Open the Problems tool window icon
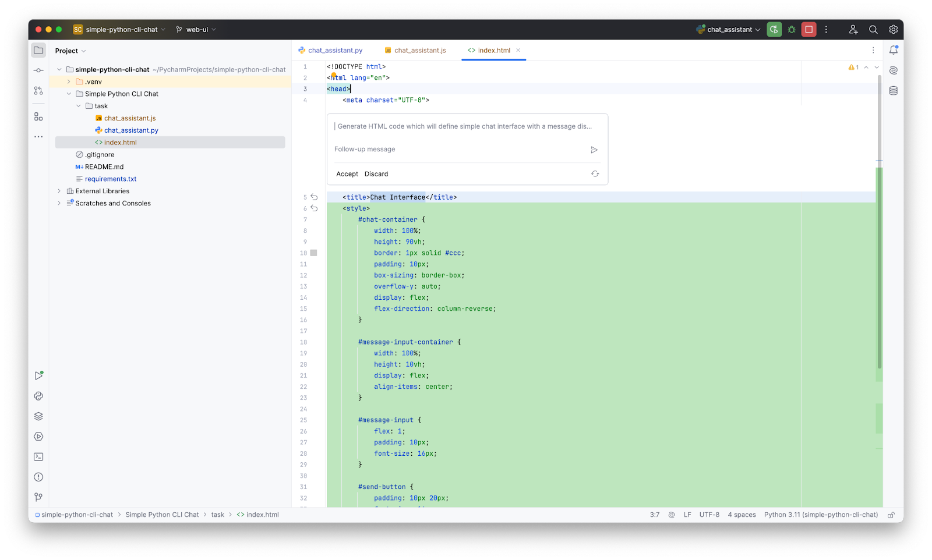Viewport: 932px width, 560px height. click(x=38, y=477)
